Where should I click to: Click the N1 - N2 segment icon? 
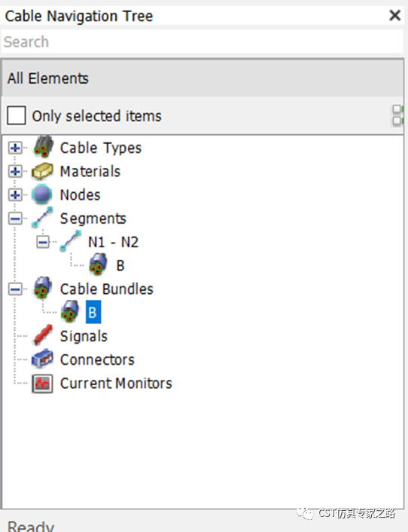(x=71, y=241)
